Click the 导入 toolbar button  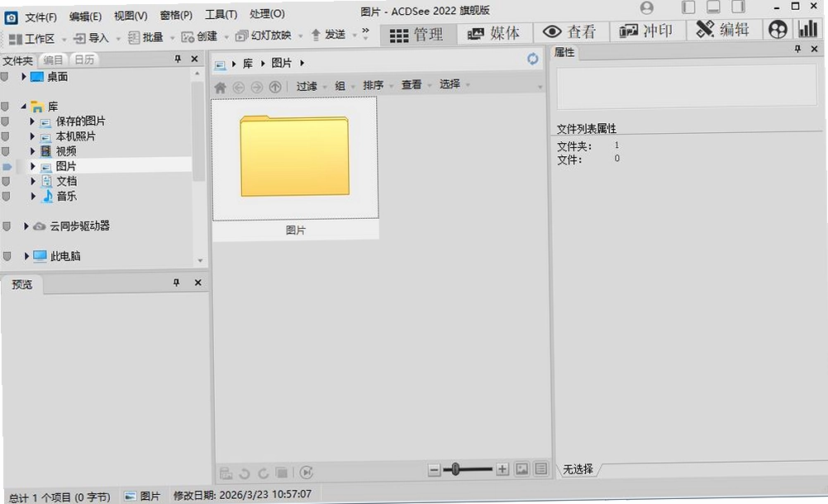pos(92,38)
